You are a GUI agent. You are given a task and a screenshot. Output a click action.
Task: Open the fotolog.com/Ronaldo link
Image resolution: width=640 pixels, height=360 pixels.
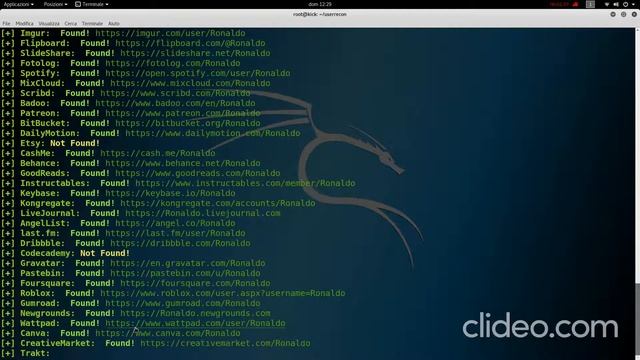[173, 63]
